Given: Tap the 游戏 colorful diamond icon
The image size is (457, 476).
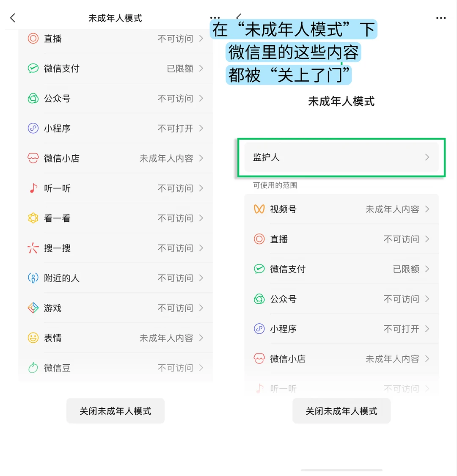Looking at the screenshot, I should pos(33,308).
